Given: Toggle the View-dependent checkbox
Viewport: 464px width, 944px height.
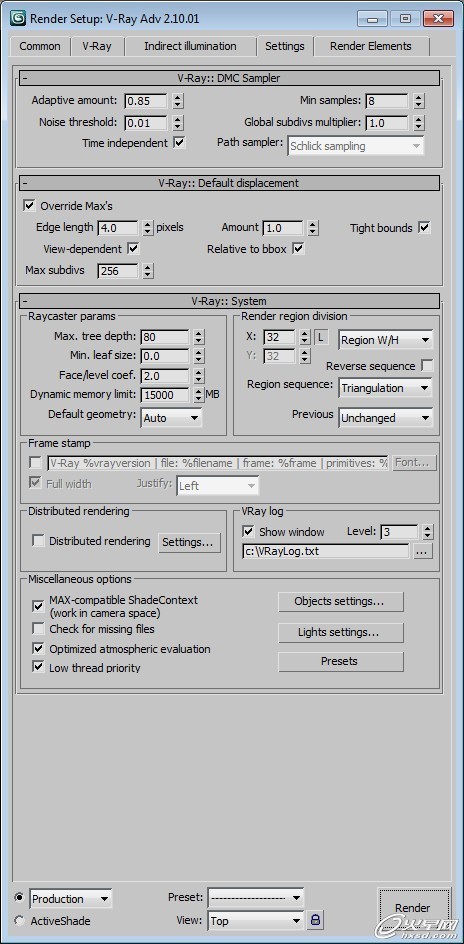Looking at the screenshot, I should pyautogui.click(x=133, y=249).
